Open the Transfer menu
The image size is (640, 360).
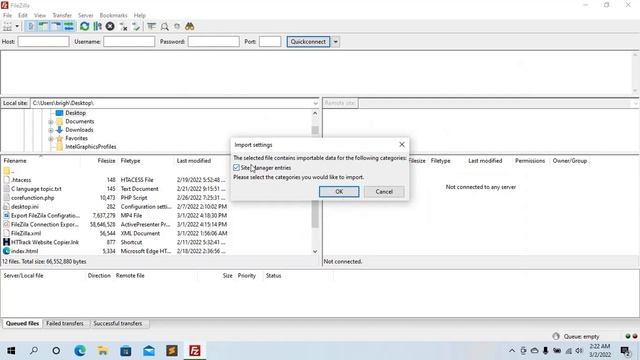(x=62, y=16)
